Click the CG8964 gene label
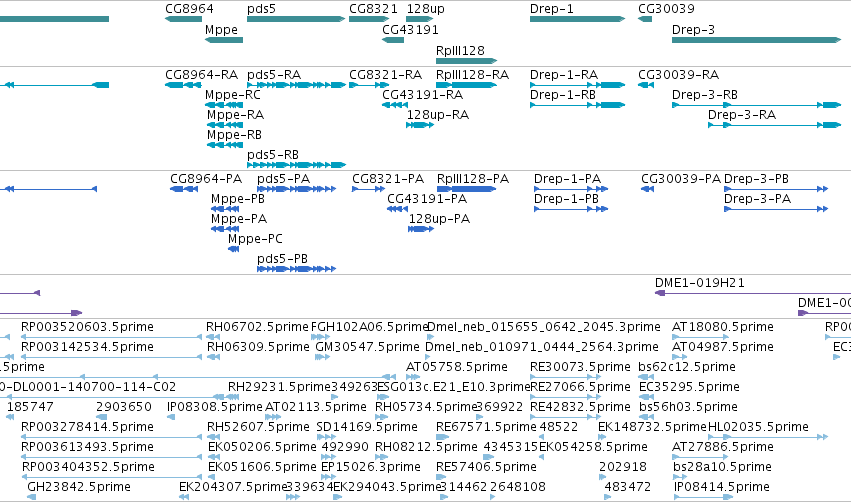 coord(189,9)
